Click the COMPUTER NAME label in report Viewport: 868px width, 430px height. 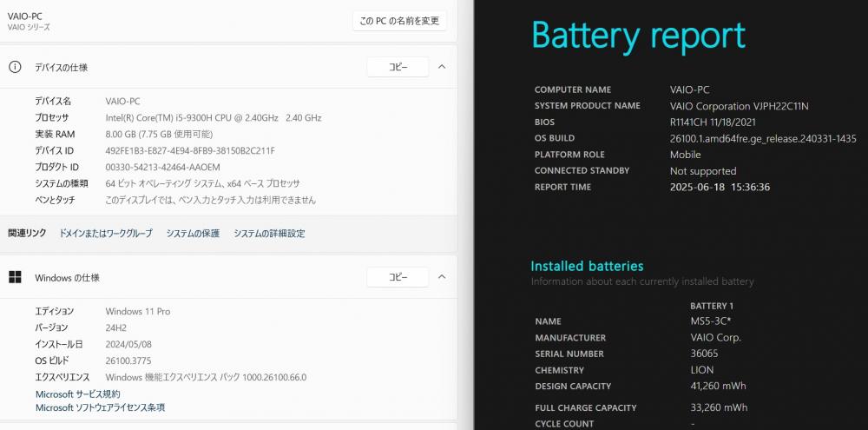(x=573, y=89)
